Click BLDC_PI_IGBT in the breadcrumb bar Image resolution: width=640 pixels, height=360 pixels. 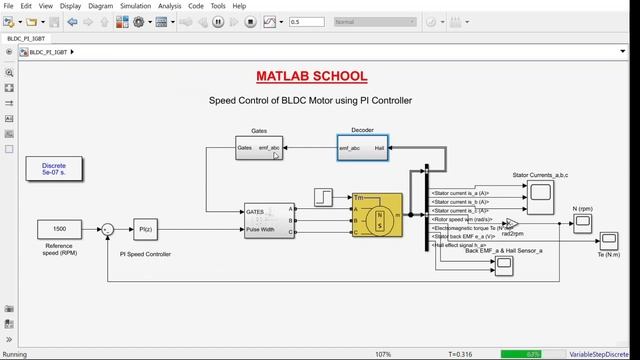click(x=48, y=52)
